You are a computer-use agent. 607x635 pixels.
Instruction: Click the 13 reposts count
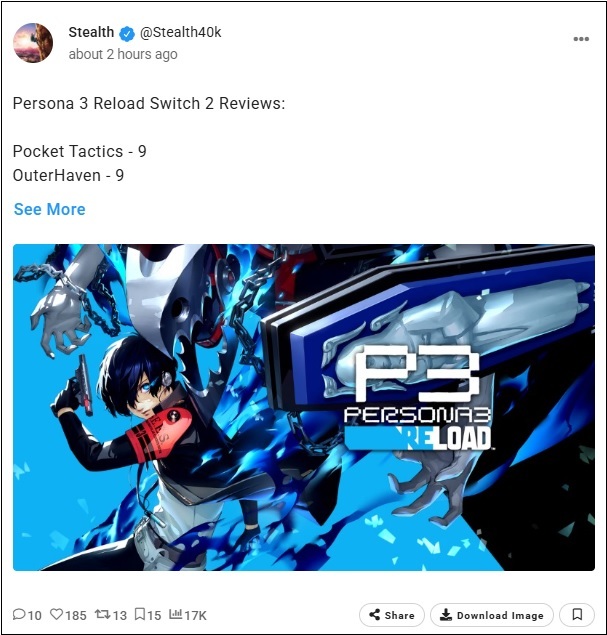[x=119, y=616]
